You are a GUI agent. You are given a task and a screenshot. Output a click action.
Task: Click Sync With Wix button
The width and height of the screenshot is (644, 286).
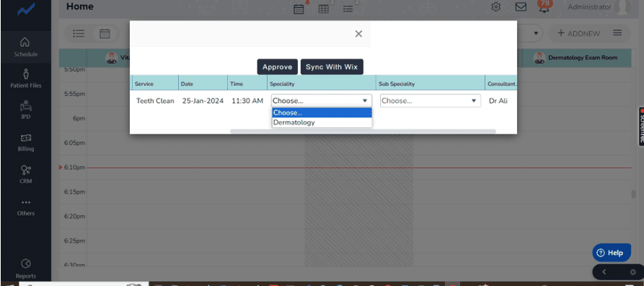(x=332, y=67)
